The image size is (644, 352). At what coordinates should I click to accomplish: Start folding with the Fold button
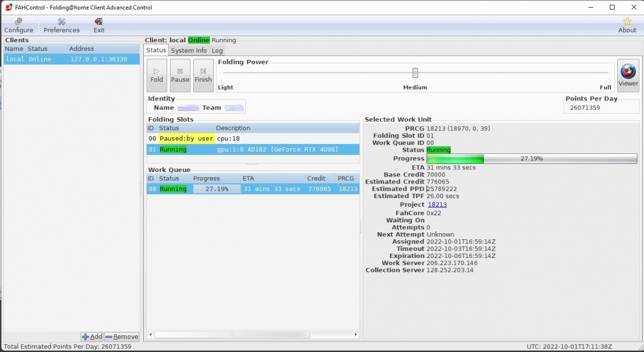click(x=156, y=75)
